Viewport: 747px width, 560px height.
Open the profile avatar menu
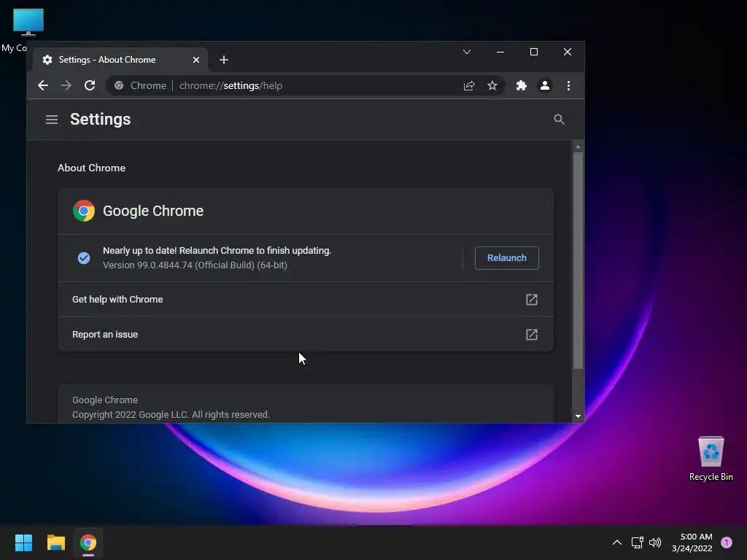(544, 86)
